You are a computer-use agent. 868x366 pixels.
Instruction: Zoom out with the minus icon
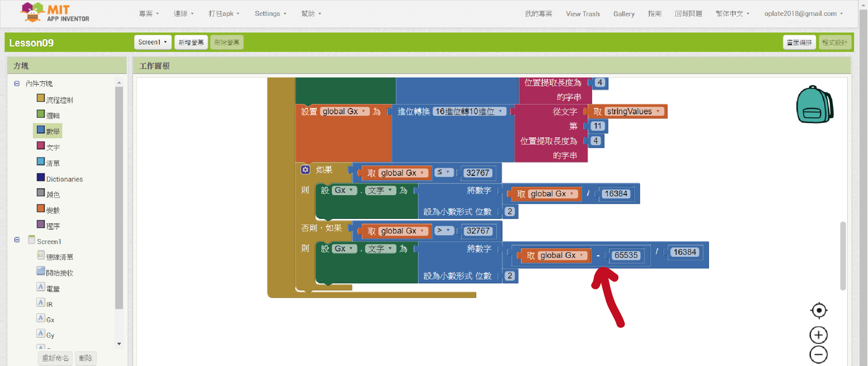818,355
